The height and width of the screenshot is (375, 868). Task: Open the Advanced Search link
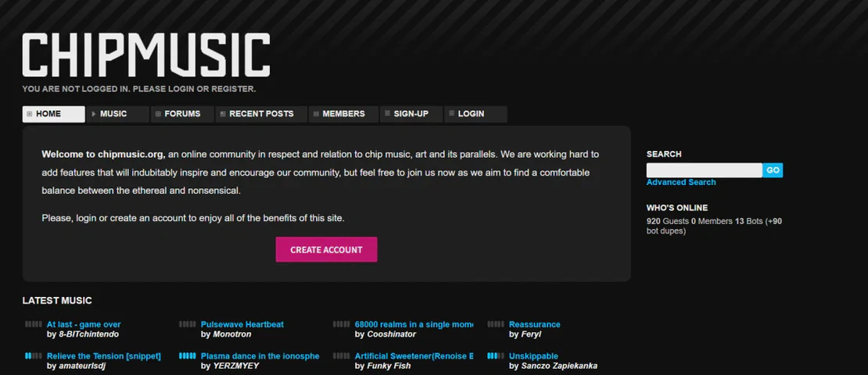coord(681,183)
